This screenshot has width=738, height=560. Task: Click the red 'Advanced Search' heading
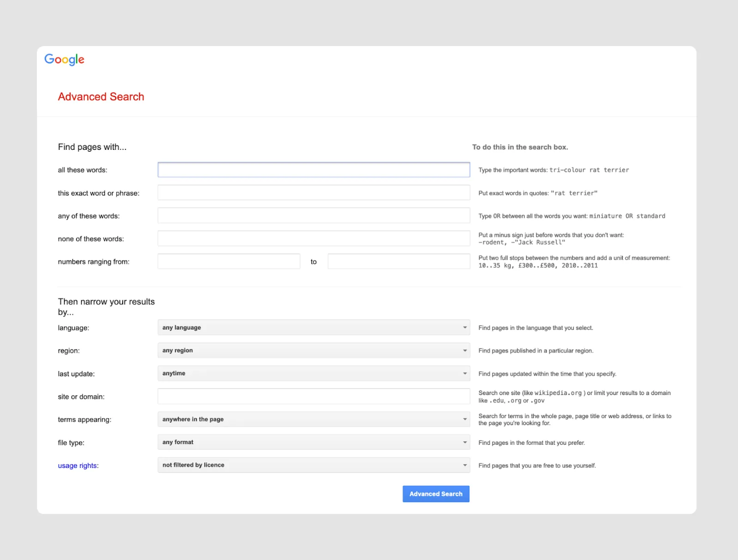pyautogui.click(x=101, y=97)
